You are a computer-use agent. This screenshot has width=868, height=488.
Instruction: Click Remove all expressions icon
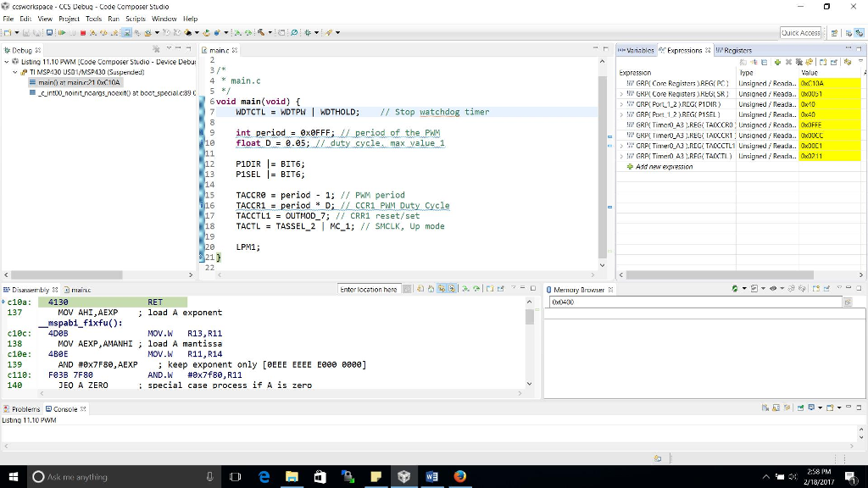click(x=798, y=62)
